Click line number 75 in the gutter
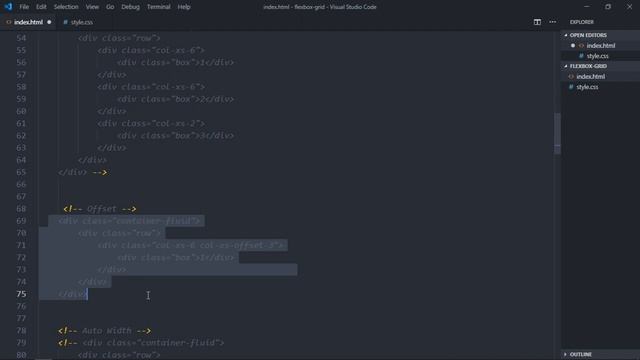Image resolution: width=640 pixels, height=360 pixels. tap(21, 294)
